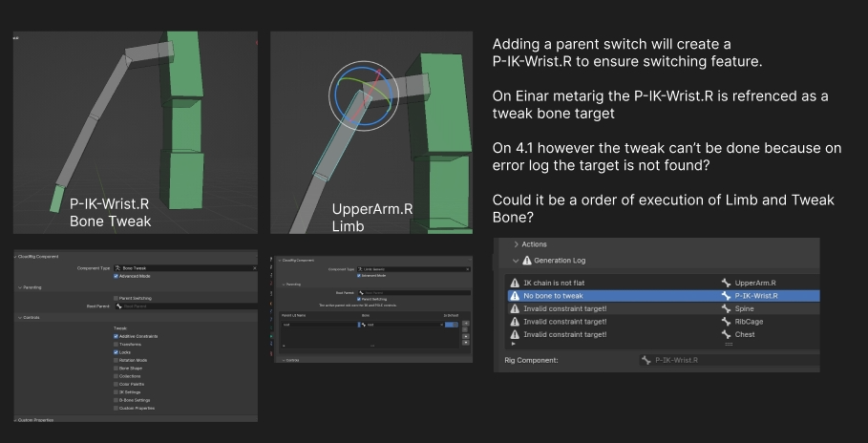
Task: Click bone icon beside RibCage
Action: pos(727,321)
